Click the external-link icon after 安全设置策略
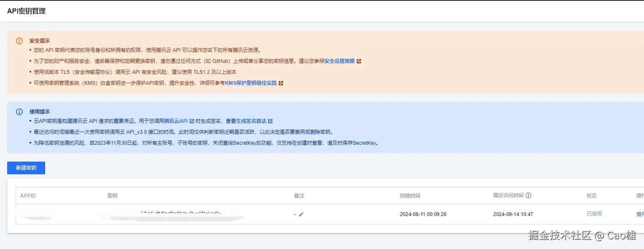 [359, 61]
